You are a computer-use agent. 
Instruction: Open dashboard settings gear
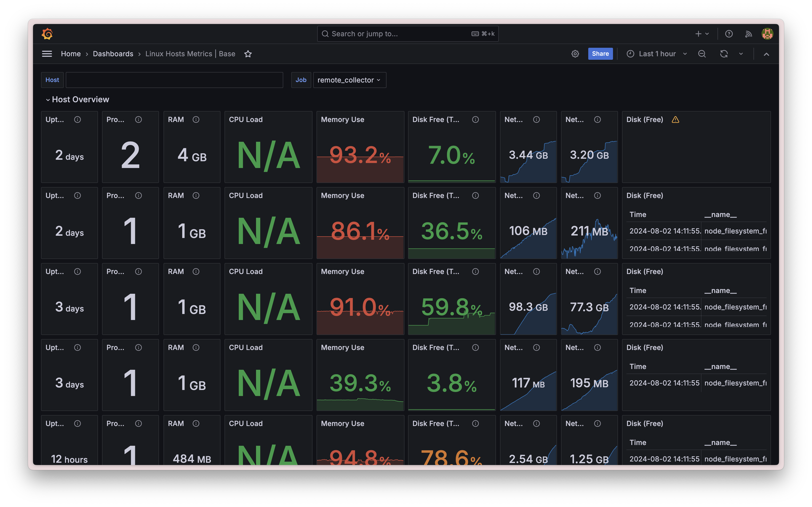(x=575, y=54)
